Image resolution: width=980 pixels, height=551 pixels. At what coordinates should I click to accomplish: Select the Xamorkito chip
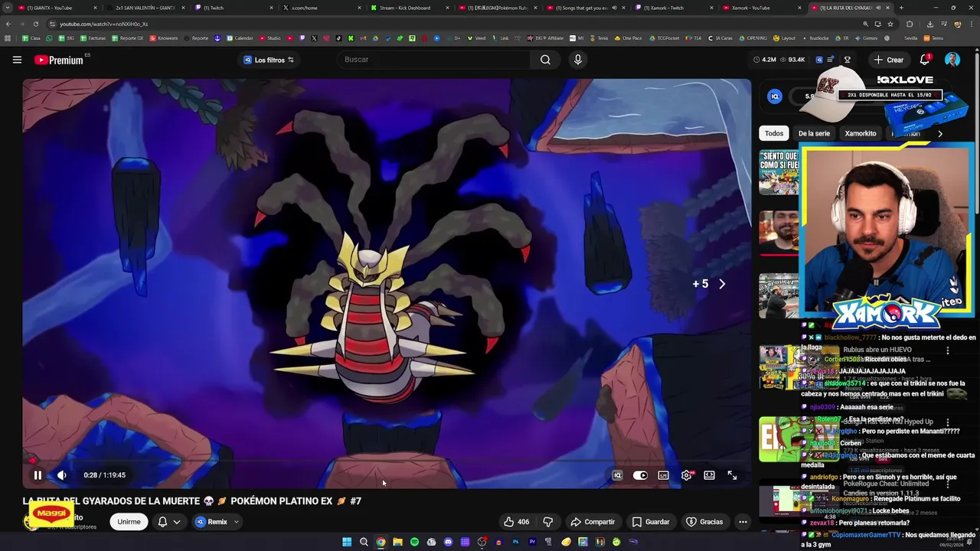[860, 133]
